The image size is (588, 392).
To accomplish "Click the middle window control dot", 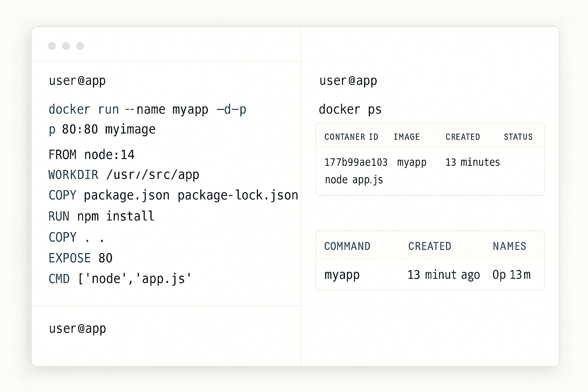I will pyautogui.click(x=66, y=46).
